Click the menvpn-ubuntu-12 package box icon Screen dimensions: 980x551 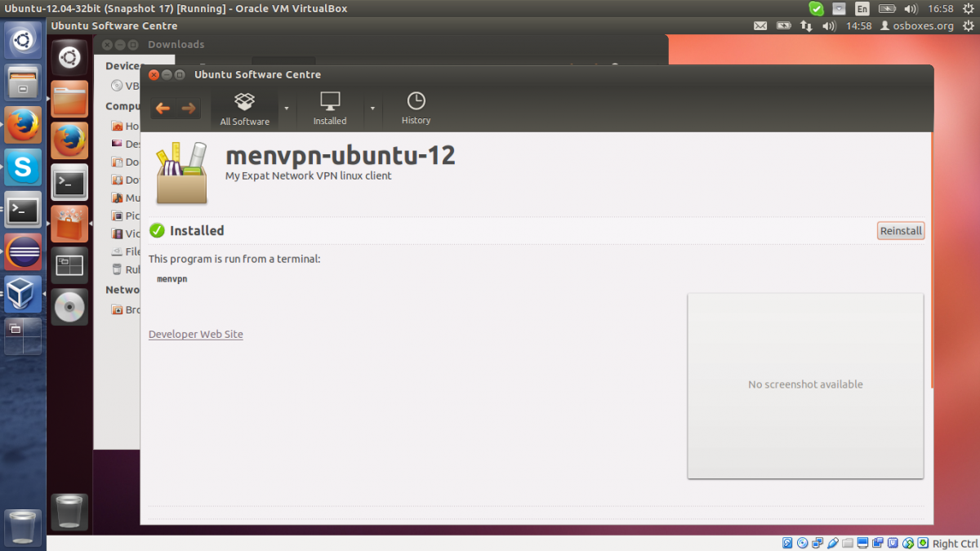(x=181, y=172)
